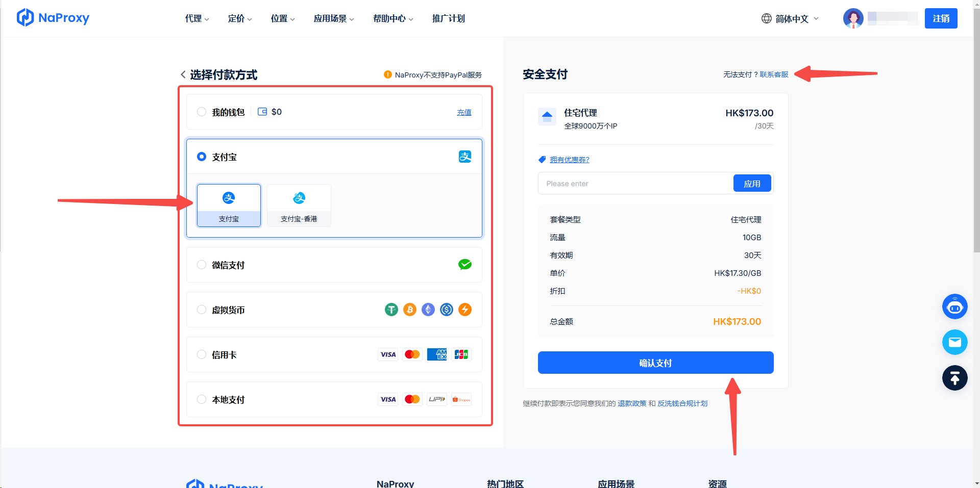
Task: Select the 本地支付 radio button
Action: coord(202,399)
